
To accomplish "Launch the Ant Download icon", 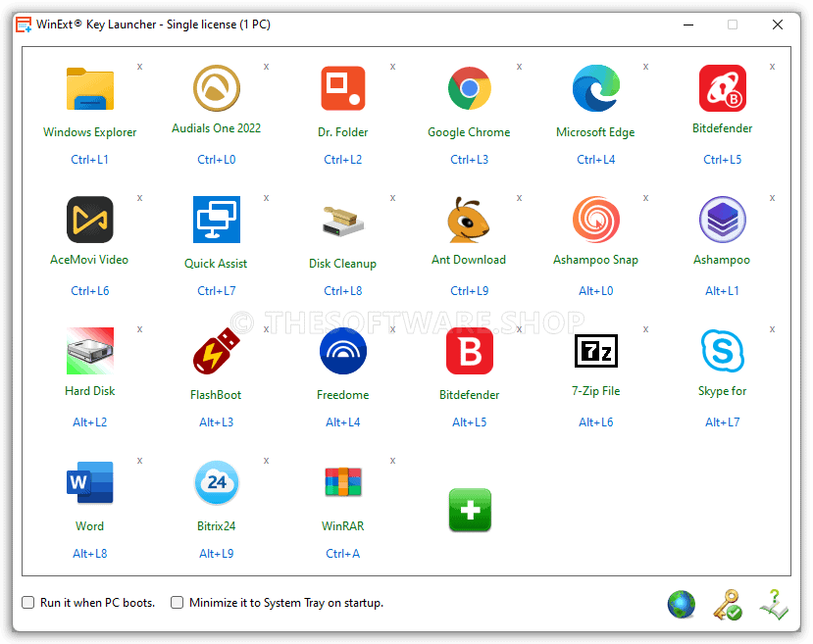I will 468,220.
